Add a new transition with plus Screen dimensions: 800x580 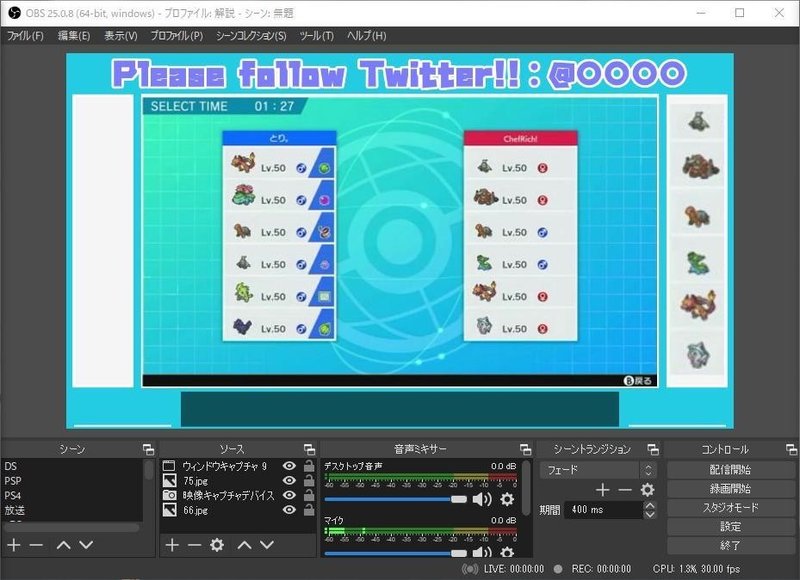603,490
